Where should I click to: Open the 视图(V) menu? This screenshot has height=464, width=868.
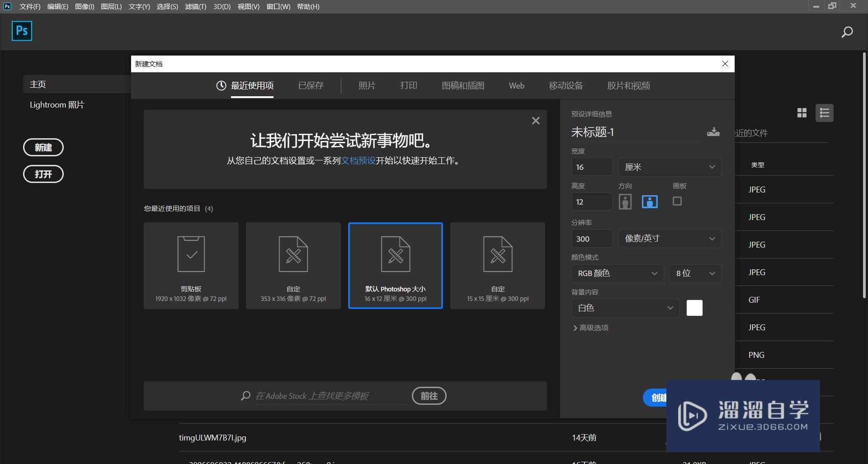point(249,7)
